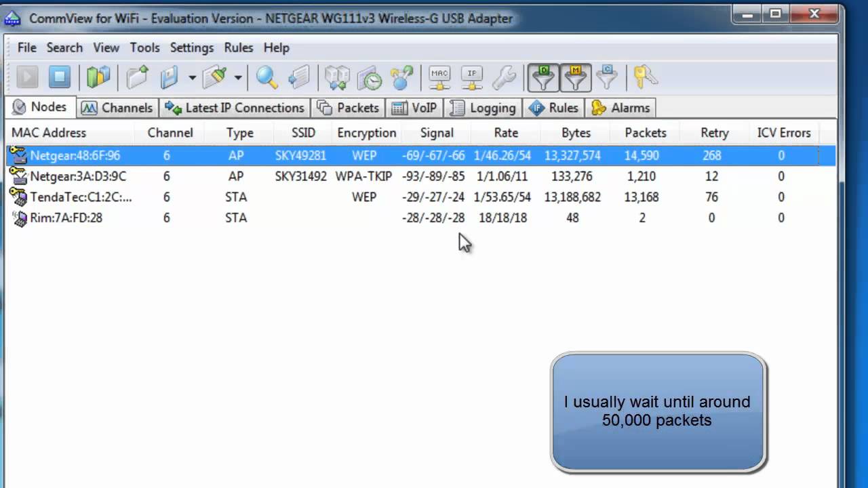
Task: Open the Scheduler clock toolbar icon
Action: point(370,77)
